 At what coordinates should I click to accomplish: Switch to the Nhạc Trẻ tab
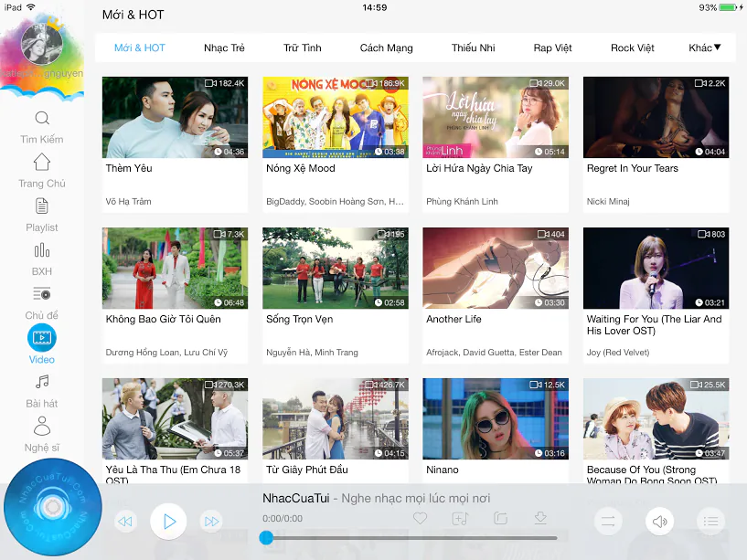click(224, 48)
